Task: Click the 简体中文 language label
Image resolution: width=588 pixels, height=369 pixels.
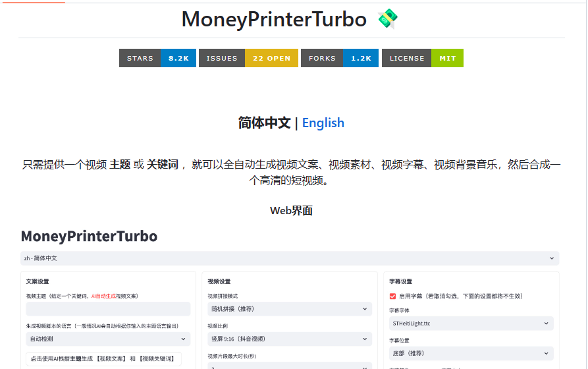Action: click(x=264, y=123)
